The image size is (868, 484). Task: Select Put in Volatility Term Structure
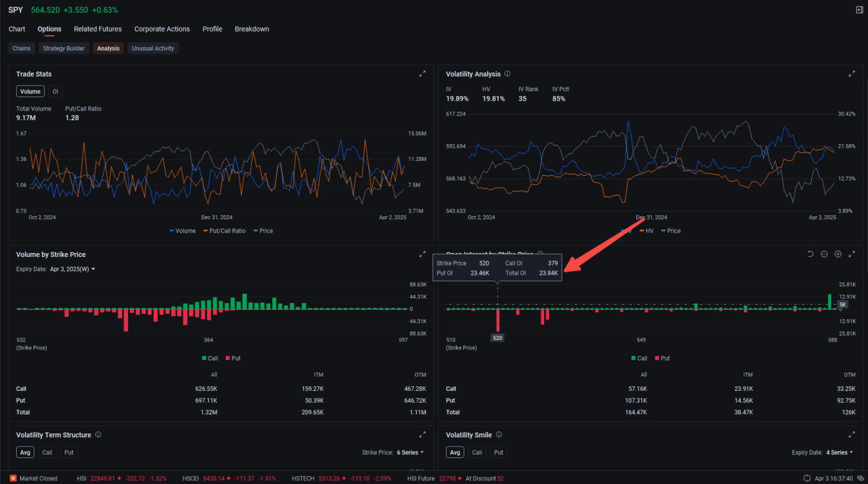69,453
